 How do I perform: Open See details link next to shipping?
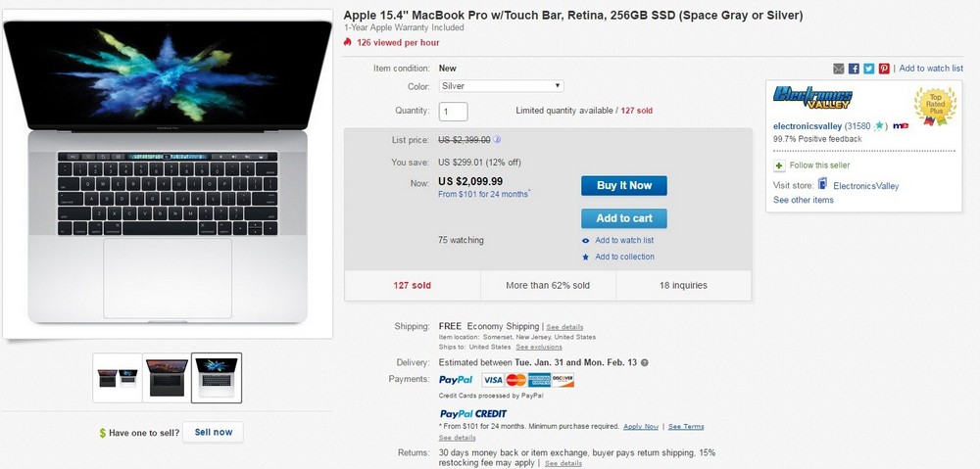tap(564, 327)
